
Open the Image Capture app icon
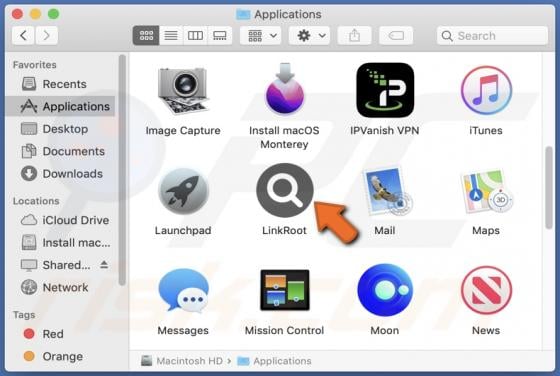point(183,91)
